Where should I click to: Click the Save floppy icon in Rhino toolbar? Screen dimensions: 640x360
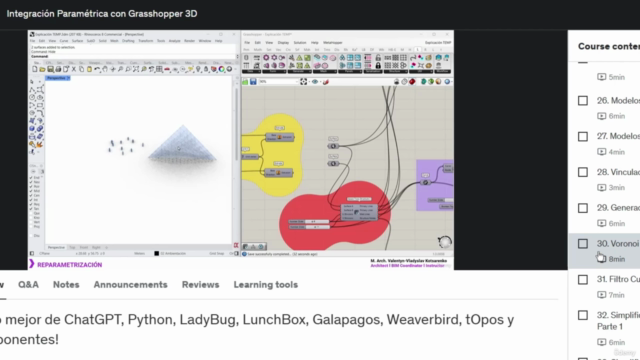point(50,69)
